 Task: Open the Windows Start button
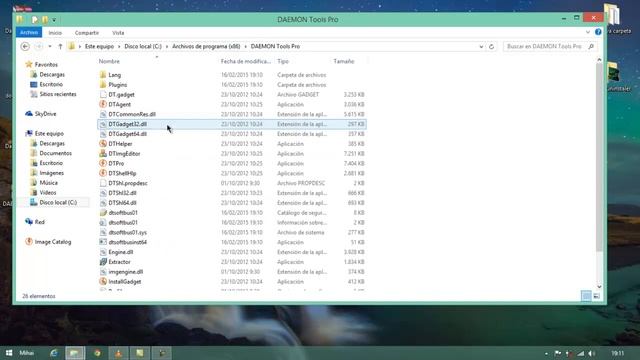(9, 353)
